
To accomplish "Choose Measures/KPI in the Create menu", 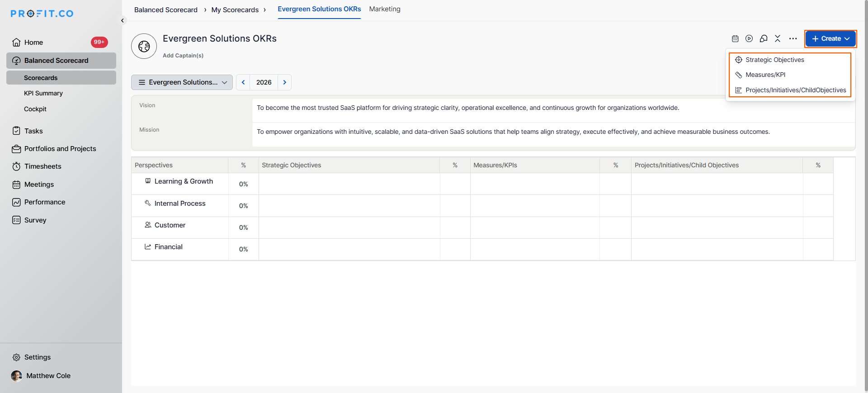I will [x=765, y=75].
